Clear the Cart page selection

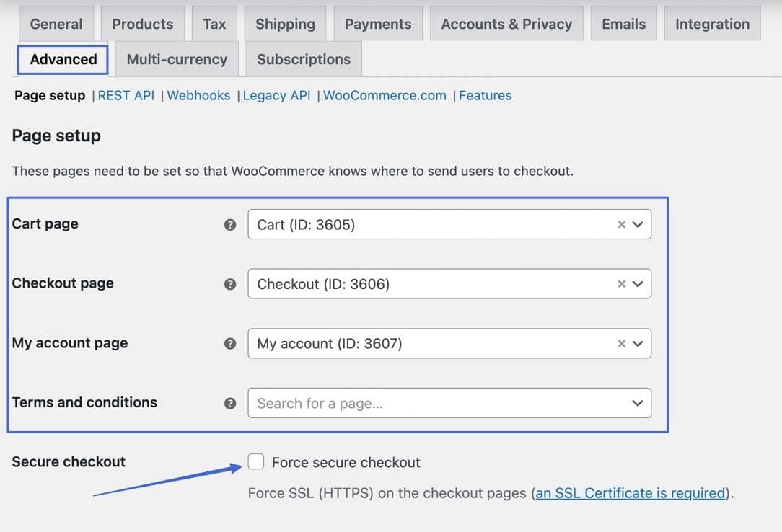click(621, 224)
